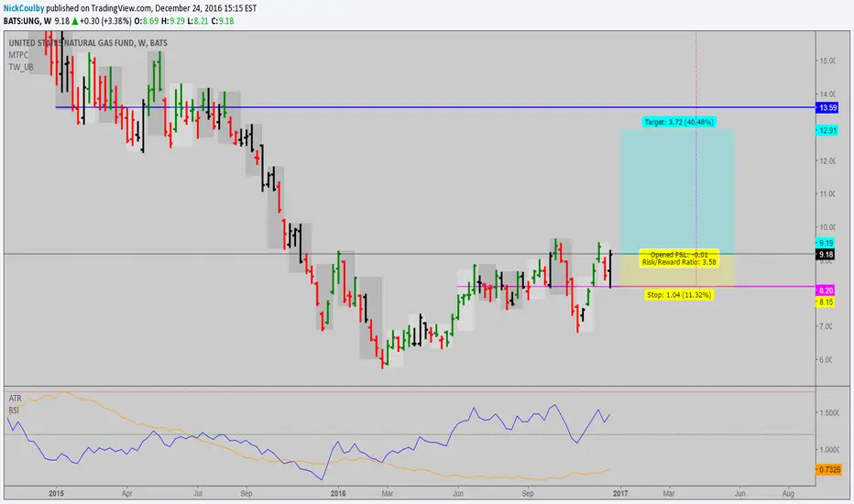Viewport: 854px width, 504px height.
Task: Click the O:8.69 open price value
Action: tap(147, 21)
